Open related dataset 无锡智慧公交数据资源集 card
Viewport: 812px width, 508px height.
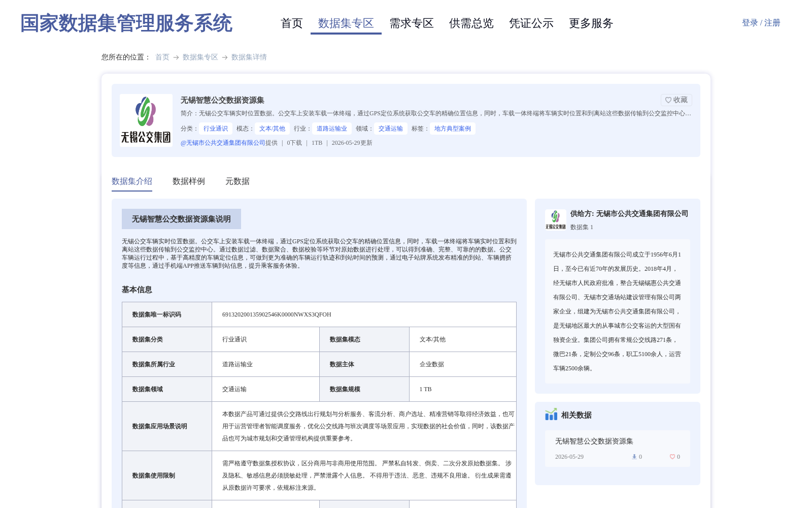[618, 449]
